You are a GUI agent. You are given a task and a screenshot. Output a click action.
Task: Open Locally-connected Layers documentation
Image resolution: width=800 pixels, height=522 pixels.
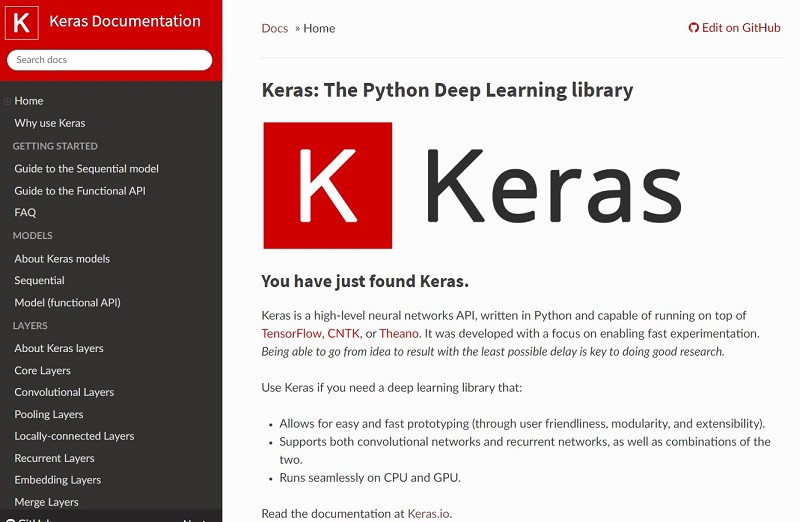click(x=74, y=436)
